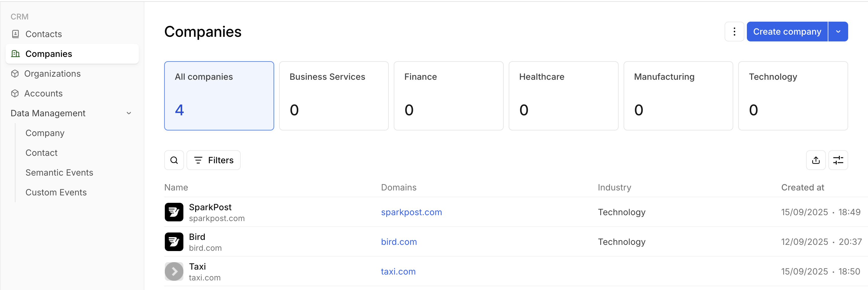The height and width of the screenshot is (290, 868).
Task: Select the Technology industry card
Action: point(792,96)
